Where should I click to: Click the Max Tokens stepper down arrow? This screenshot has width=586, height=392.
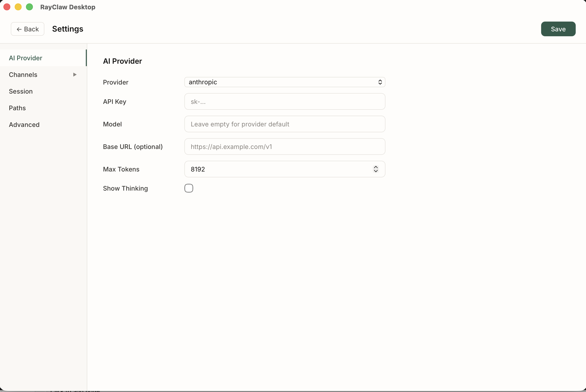[x=376, y=171]
